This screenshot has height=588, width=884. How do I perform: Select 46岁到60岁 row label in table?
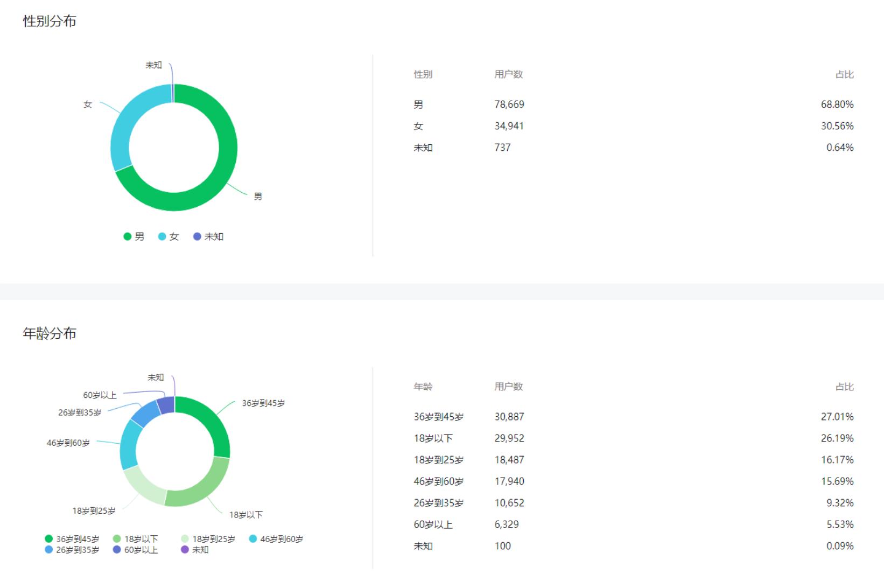(438, 481)
